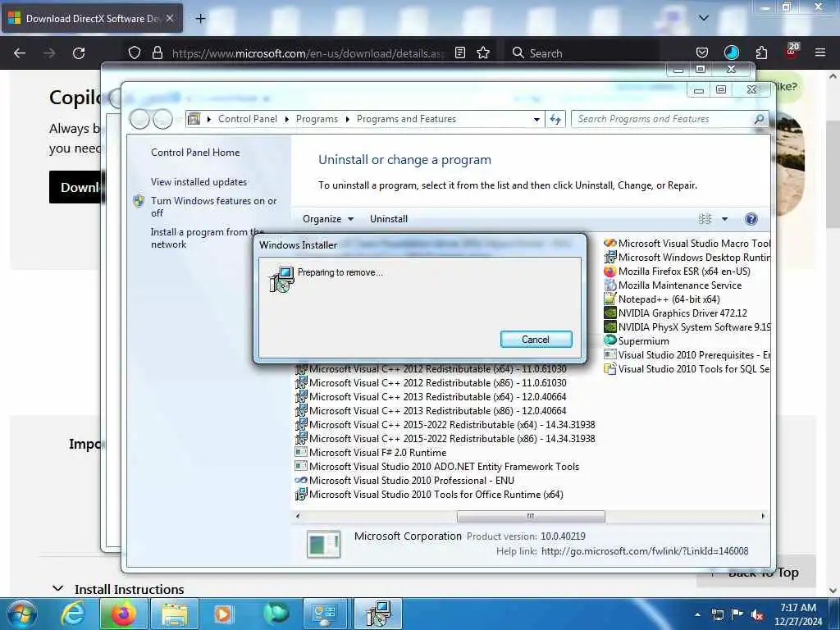Open Turn Windows features on or off
Screen dimensions: 840x630
point(213,206)
